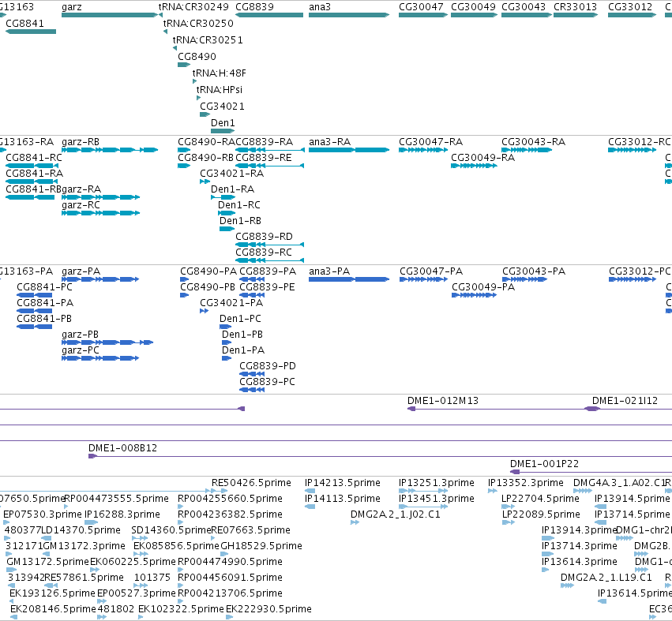Viewport: 672px width, 621px height.
Task: Click RP004473555.5prime EST label
Action: 116,499
